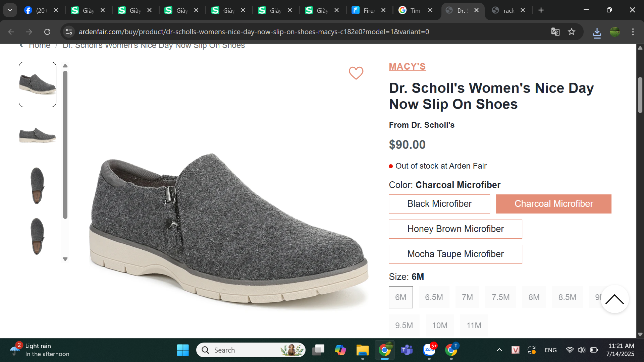Screen dimensions: 644x362
Task: Open the MACY'S store link
Action: click(407, 66)
